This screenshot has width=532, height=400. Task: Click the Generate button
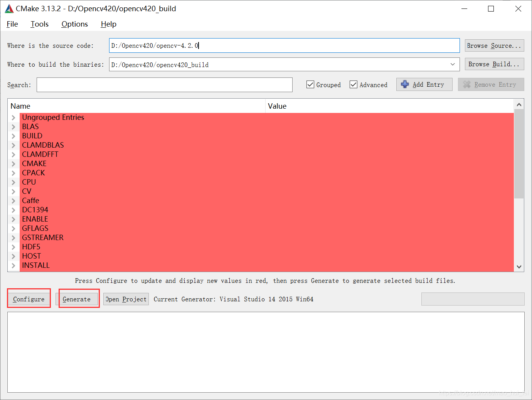(77, 299)
